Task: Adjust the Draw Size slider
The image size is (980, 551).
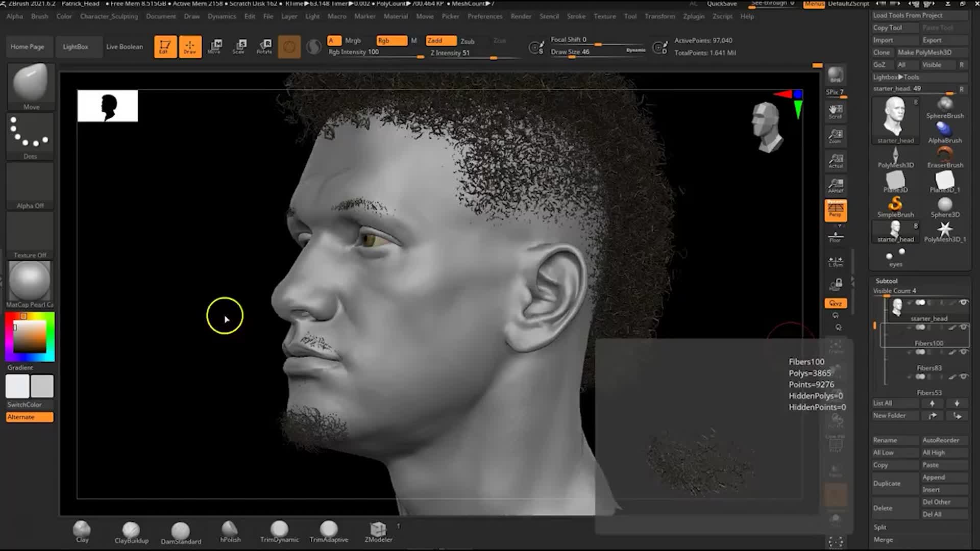Action: click(598, 52)
